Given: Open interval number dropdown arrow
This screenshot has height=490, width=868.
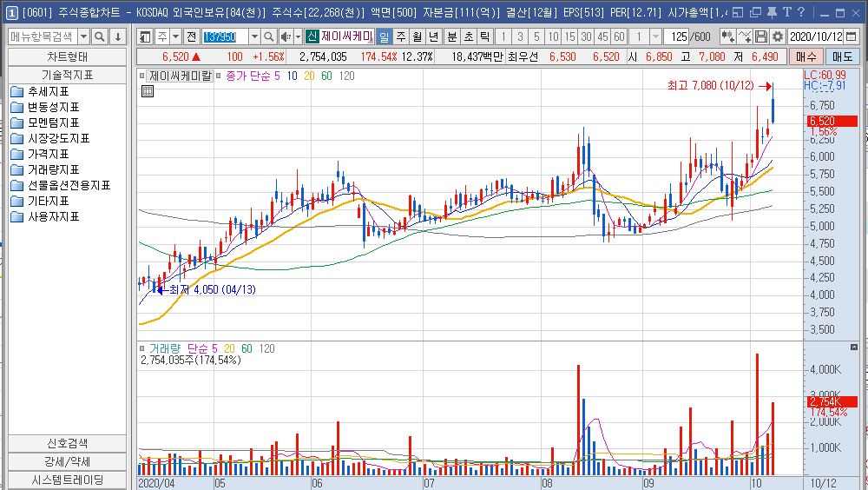Looking at the screenshot, I should pyautogui.click(x=655, y=37).
